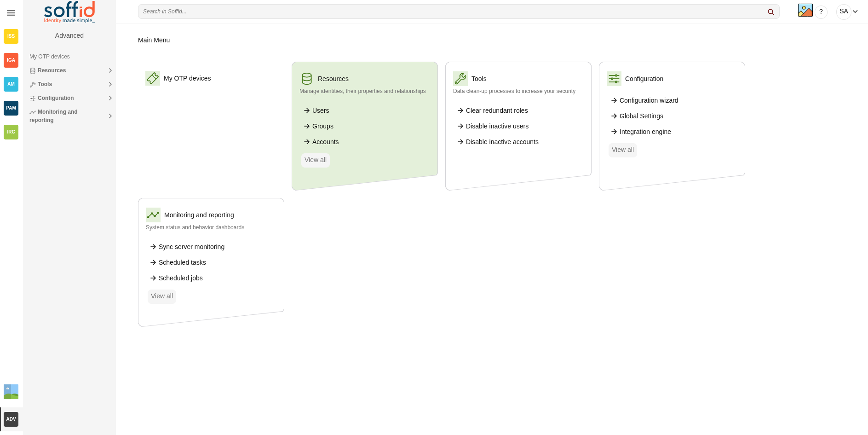Screen dimensions: 868x435
Task: Open the hamburger menu icon
Action: 11,13
